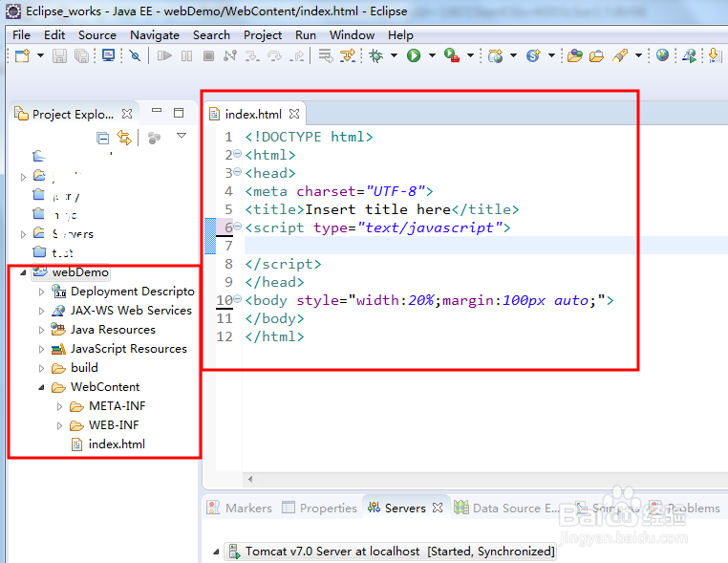Toggle code folding on line 2 html
The width and height of the screenshot is (728, 563).
(x=237, y=154)
